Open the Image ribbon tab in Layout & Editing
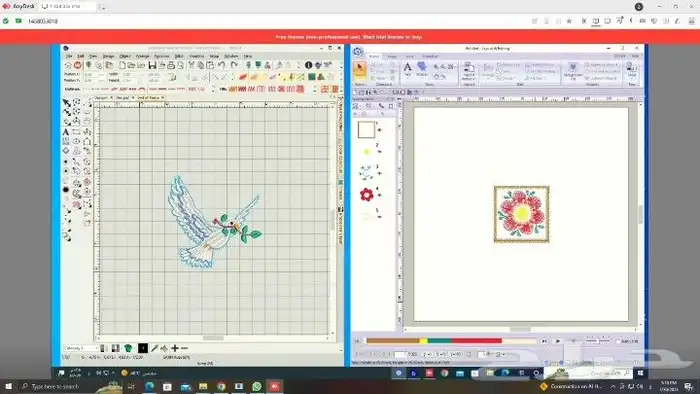This screenshot has height=394, width=700. tap(392, 56)
